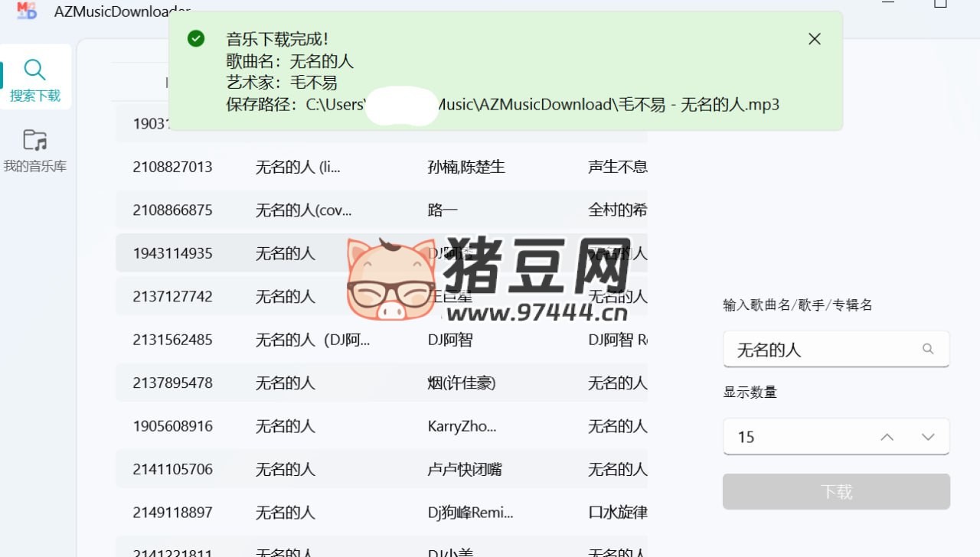The image size is (980, 557).
Task: Click the green success checkmark icon
Action: pyautogui.click(x=196, y=39)
